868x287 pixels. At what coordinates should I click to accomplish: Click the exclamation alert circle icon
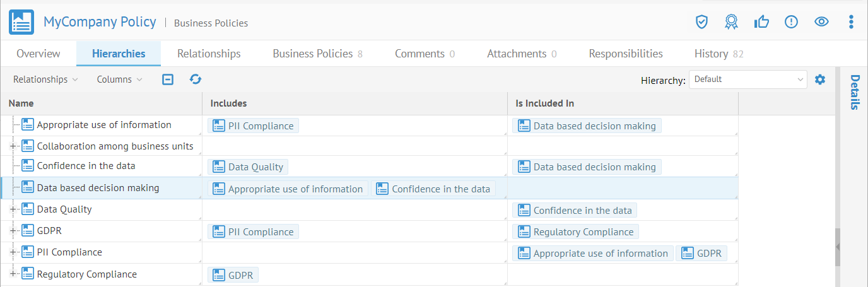pos(791,22)
